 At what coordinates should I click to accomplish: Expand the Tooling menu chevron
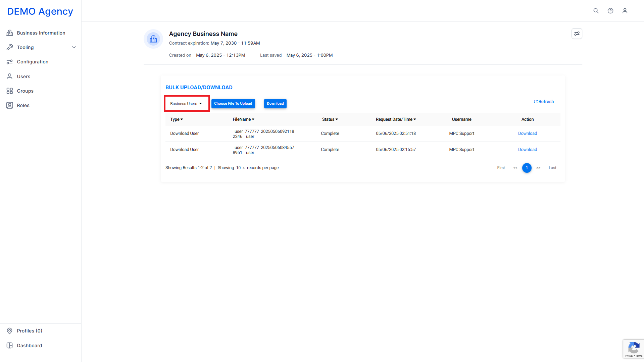[x=74, y=47]
